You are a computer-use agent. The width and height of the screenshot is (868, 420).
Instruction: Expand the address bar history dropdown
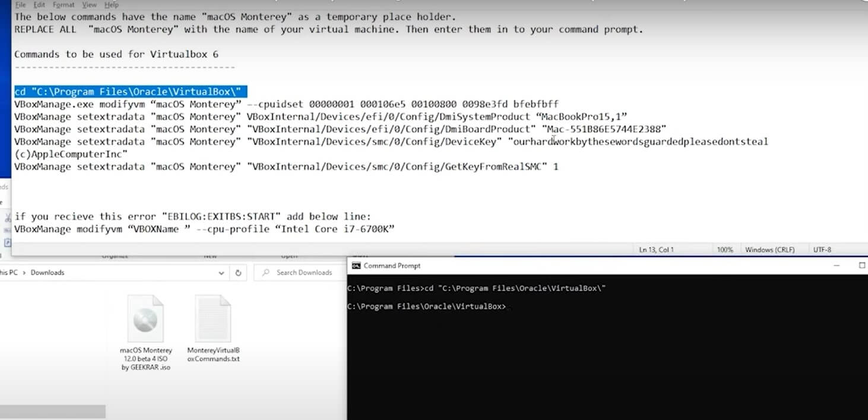pos(221,273)
